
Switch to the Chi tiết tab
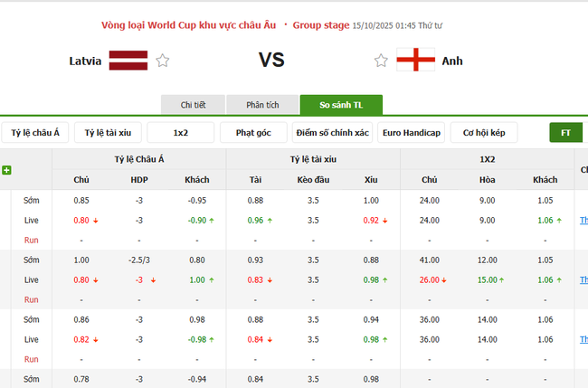tap(193, 105)
